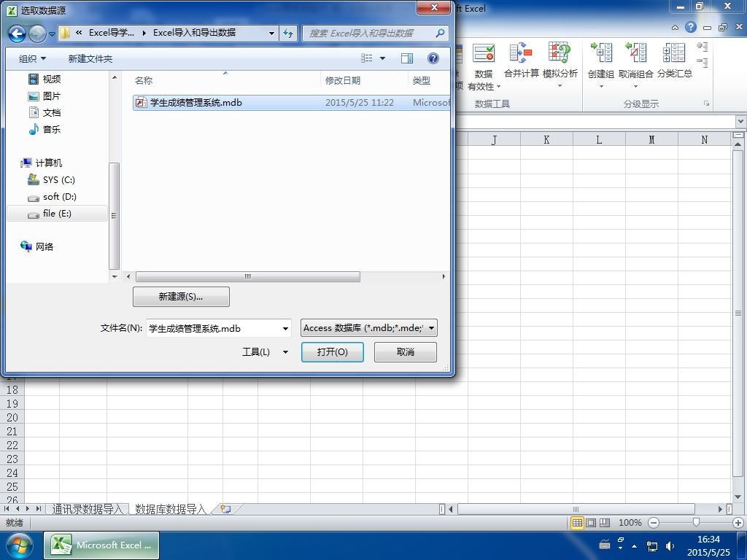The image size is (747, 560).
Task: Click the 新建源(S)... button
Action: (181, 297)
